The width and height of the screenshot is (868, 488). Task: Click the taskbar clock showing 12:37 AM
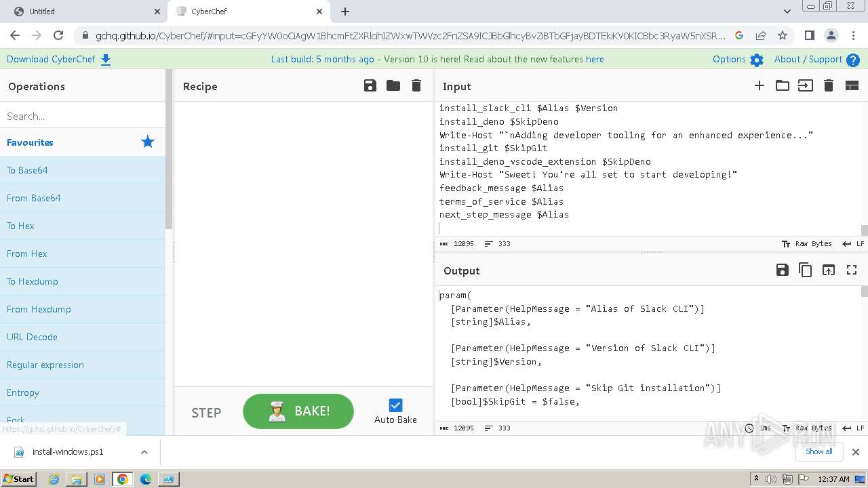click(x=833, y=479)
